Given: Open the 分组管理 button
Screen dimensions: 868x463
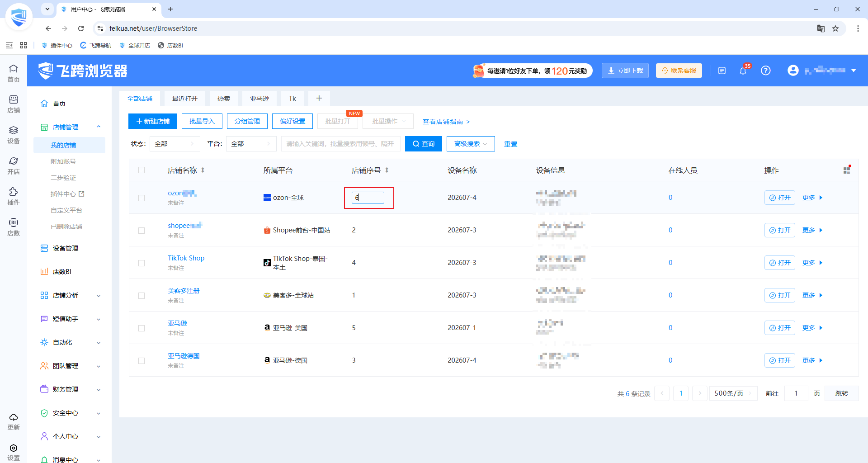Looking at the screenshot, I should 247,121.
